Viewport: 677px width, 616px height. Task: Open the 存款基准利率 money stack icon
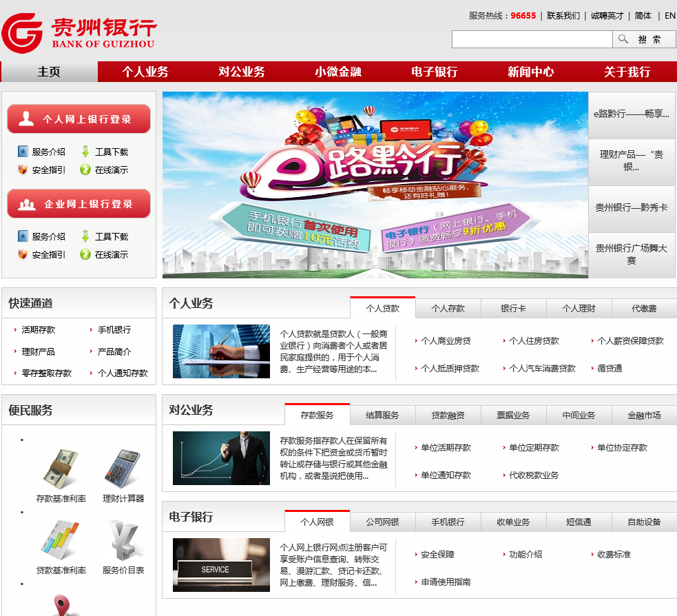point(61,469)
